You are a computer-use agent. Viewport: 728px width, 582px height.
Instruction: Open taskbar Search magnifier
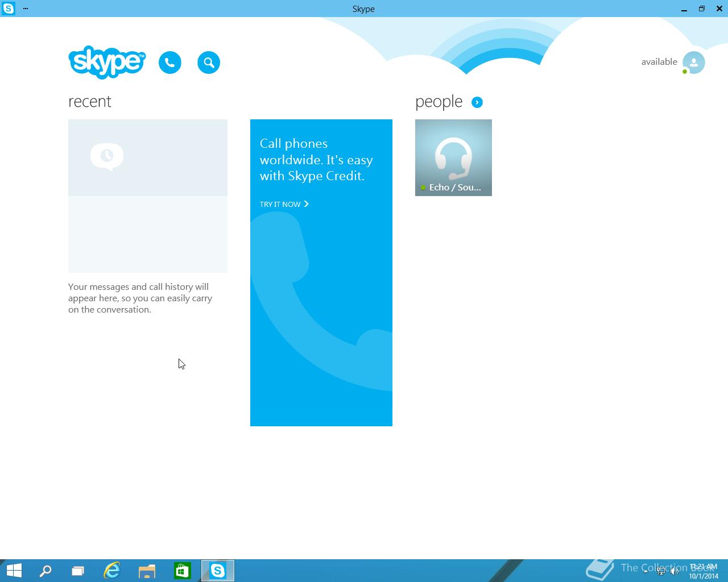pyautogui.click(x=45, y=571)
